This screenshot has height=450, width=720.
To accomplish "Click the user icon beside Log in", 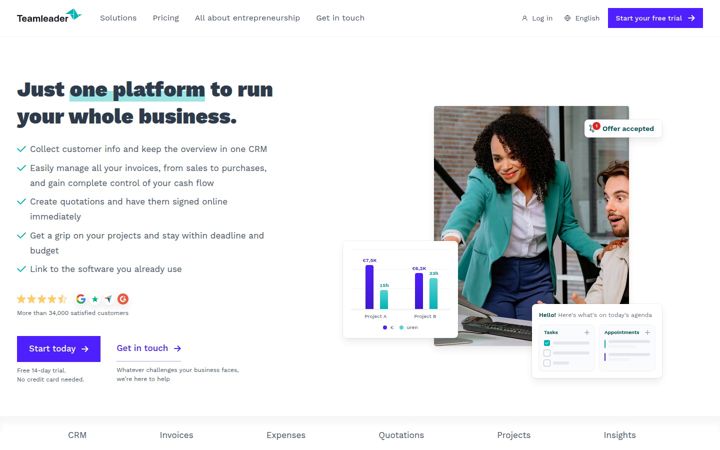I will click(524, 18).
